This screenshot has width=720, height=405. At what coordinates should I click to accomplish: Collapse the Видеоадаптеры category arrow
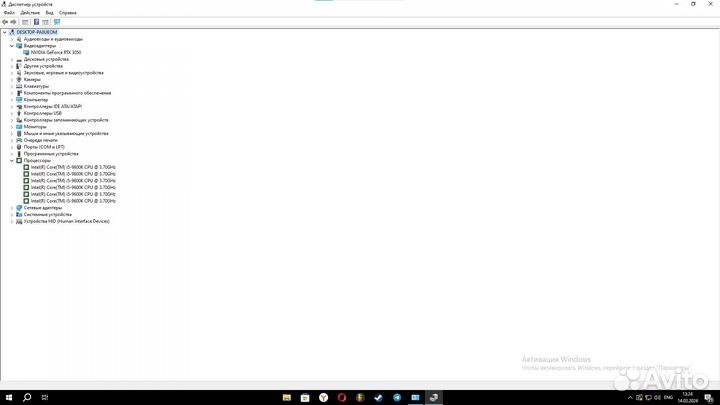pyautogui.click(x=12, y=46)
